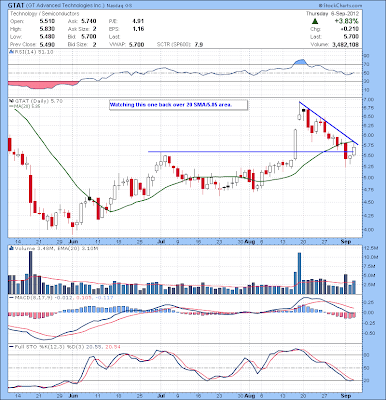
Task: Click the Technology / Semiconductors sector label
Action: coord(45,14)
